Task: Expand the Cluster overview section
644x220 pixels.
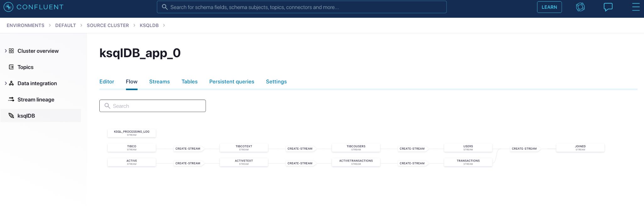Action: [5, 51]
